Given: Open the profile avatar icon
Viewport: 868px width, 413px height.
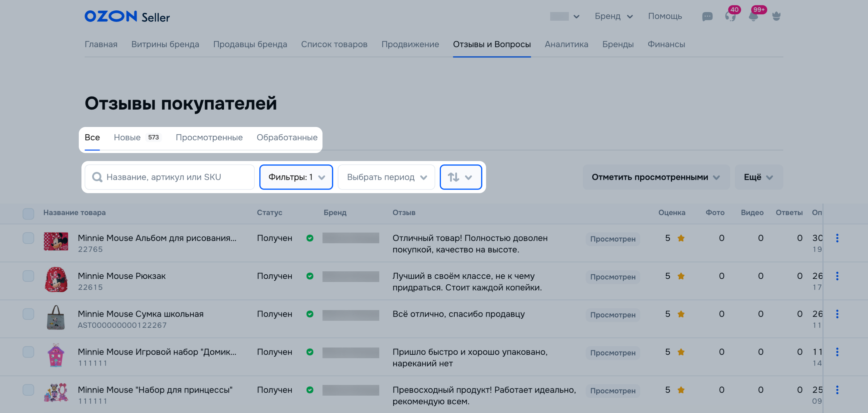Looking at the screenshot, I should coord(776,16).
